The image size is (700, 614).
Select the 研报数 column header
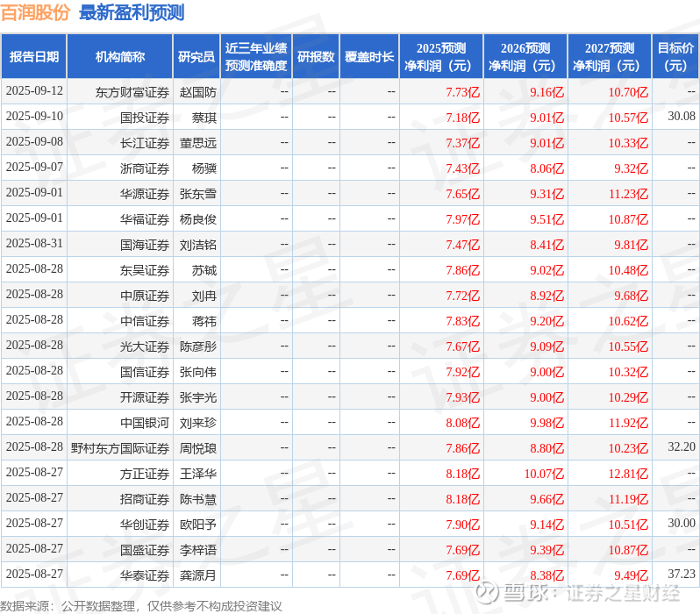316,57
